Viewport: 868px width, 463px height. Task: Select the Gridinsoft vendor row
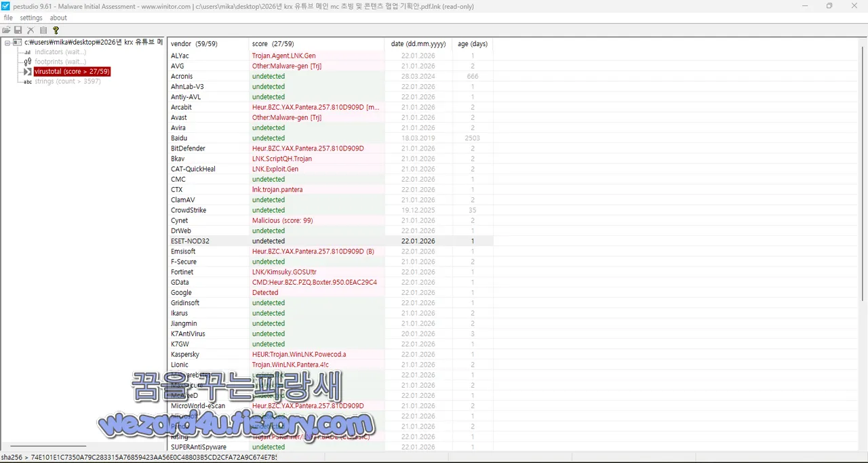(330, 303)
